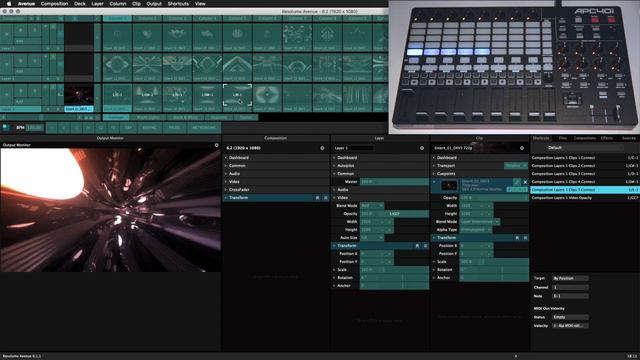Open Output Monitor settings icon
This screenshot has width=640, height=360.
point(217,145)
